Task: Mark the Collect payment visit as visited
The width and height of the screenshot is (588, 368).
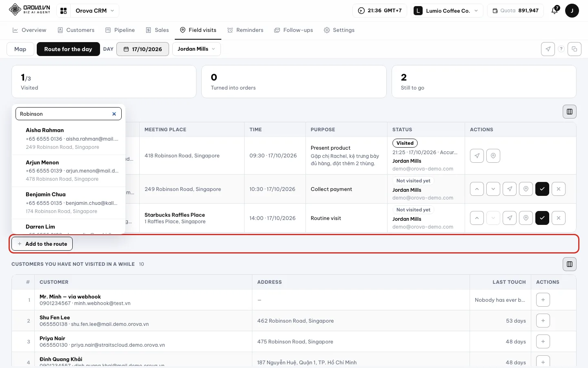Action: pyautogui.click(x=542, y=189)
